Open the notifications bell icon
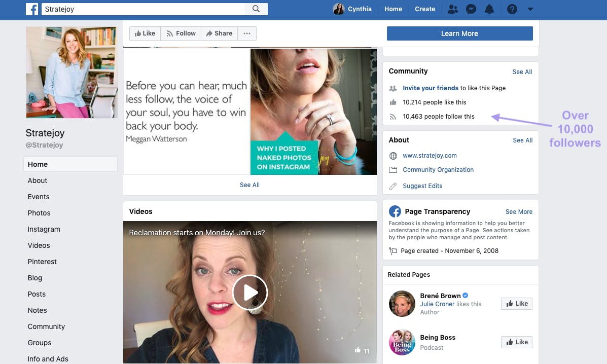 pos(489,9)
